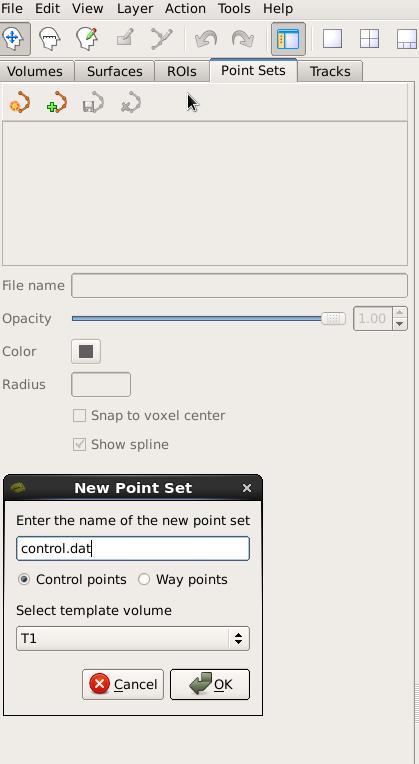Click the Cancel button

123,685
